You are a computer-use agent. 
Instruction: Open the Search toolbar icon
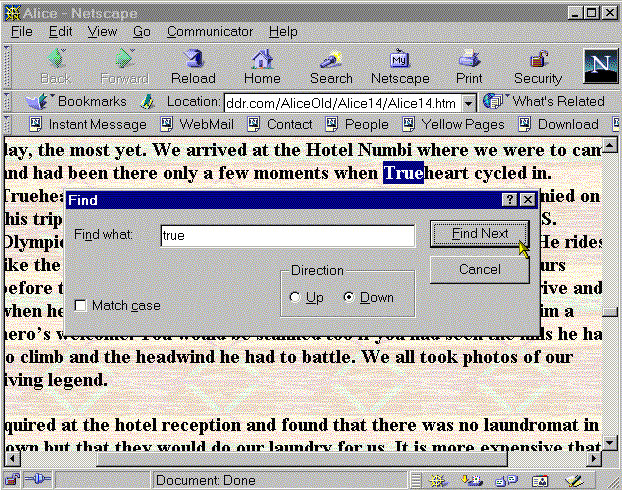coord(330,66)
